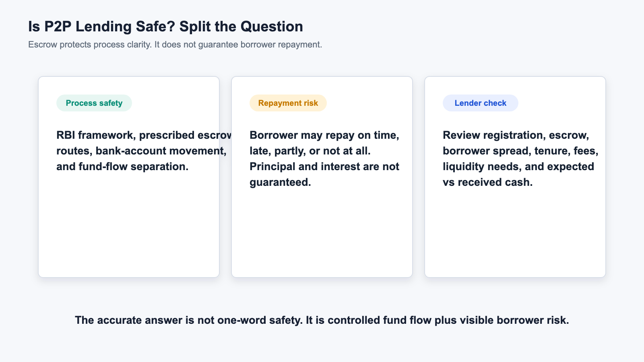Select the subtitle about escrow and process clarity
644x362 pixels.
pyautogui.click(x=175, y=44)
